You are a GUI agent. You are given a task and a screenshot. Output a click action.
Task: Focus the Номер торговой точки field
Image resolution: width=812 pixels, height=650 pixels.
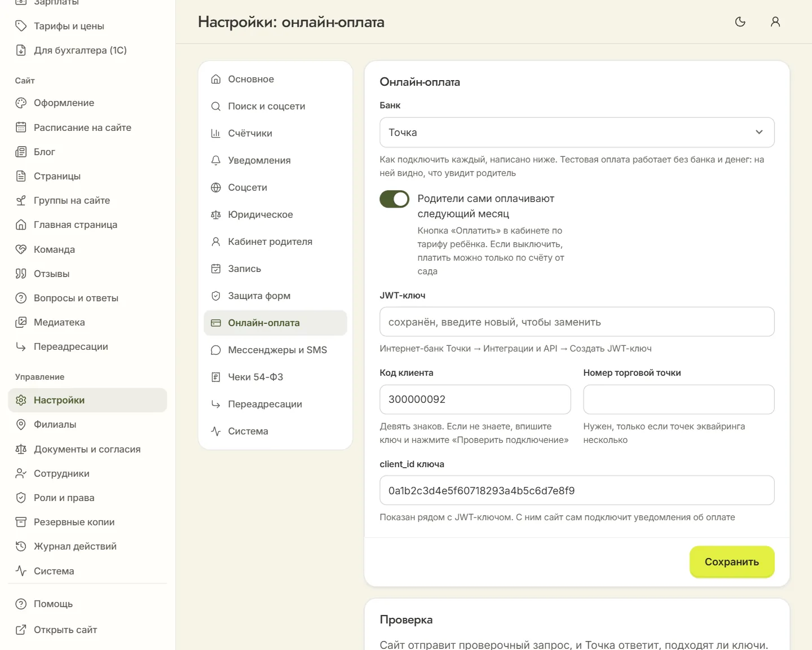tap(679, 399)
